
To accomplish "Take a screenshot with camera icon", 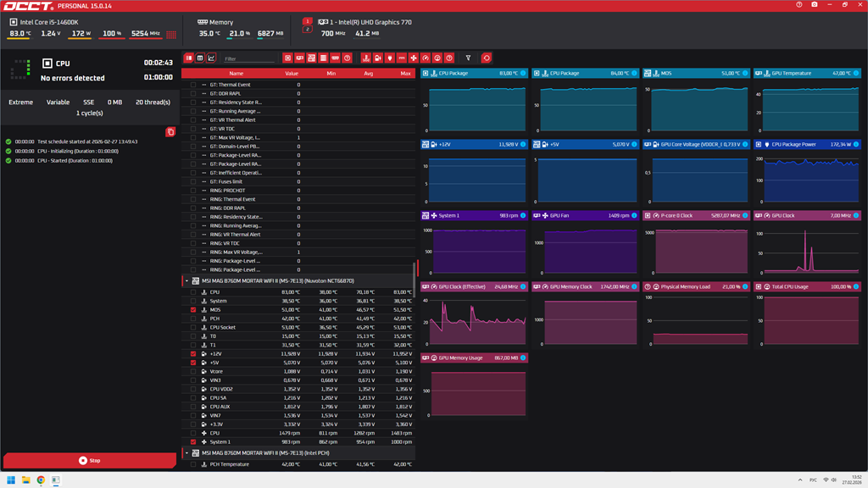I will 815,4.
